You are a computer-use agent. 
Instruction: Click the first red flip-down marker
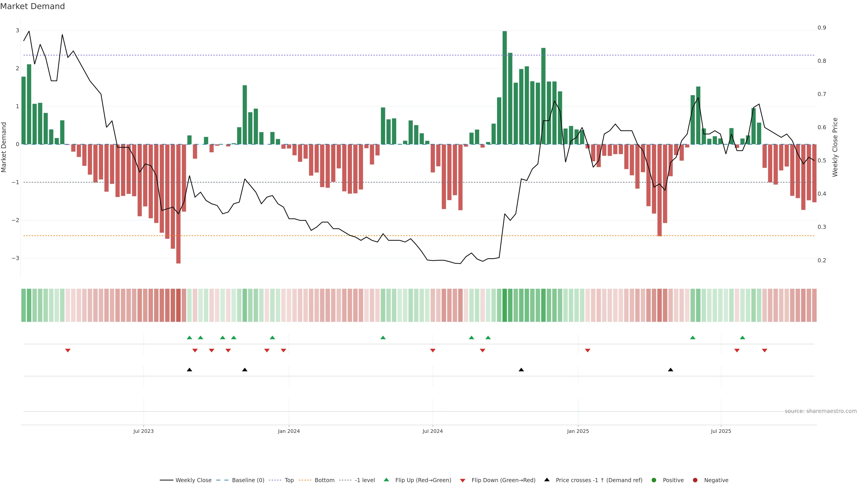coord(68,351)
